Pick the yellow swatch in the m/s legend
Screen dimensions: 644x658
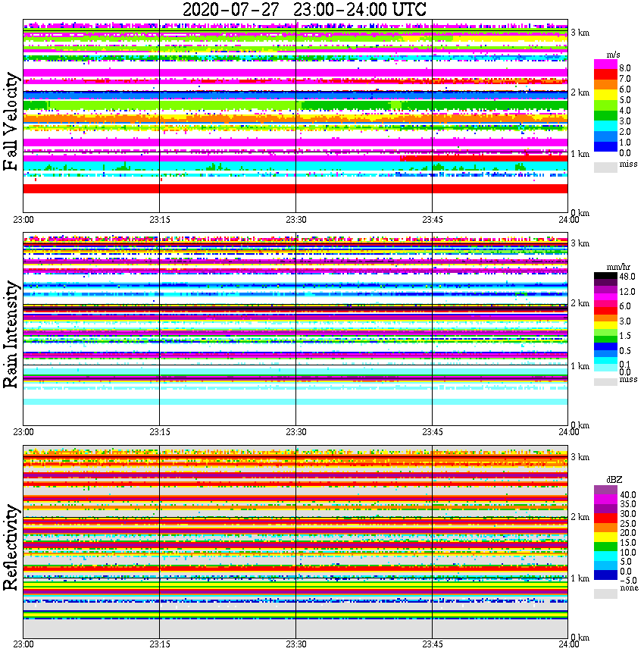point(605,96)
